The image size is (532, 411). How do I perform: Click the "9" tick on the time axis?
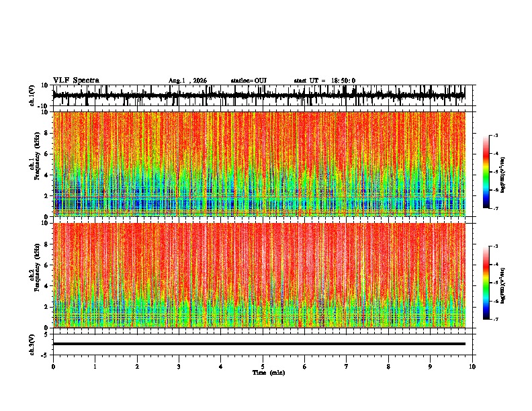pyautogui.click(x=430, y=367)
